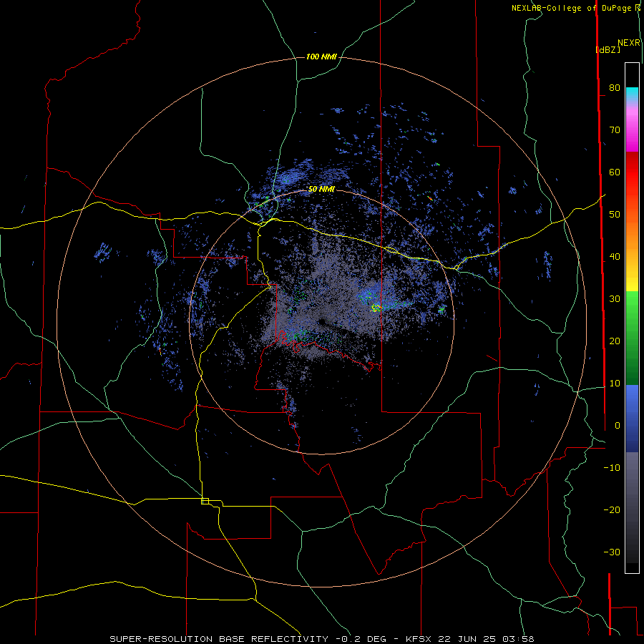Viewport: 644px width, 644px height.
Task: Click the [dBZ] units label
Action: [x=608, y=49]
